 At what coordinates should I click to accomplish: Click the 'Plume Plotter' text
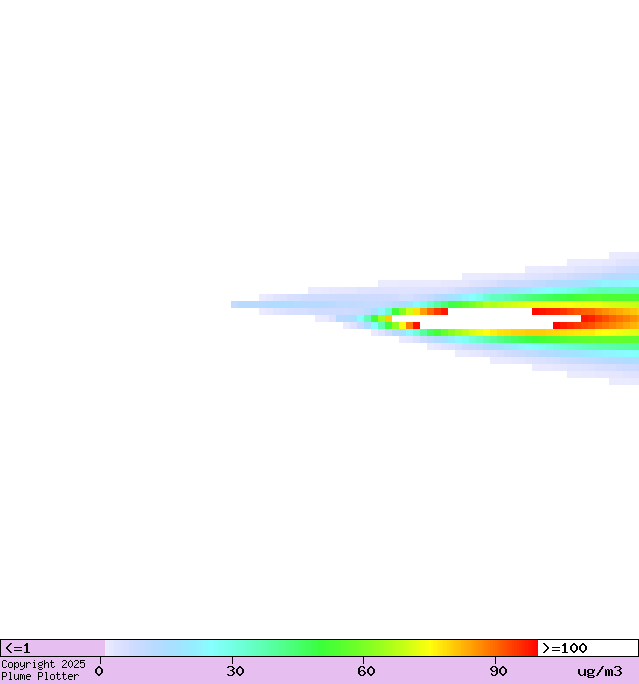pyautogui.click(x=40, y=676)
